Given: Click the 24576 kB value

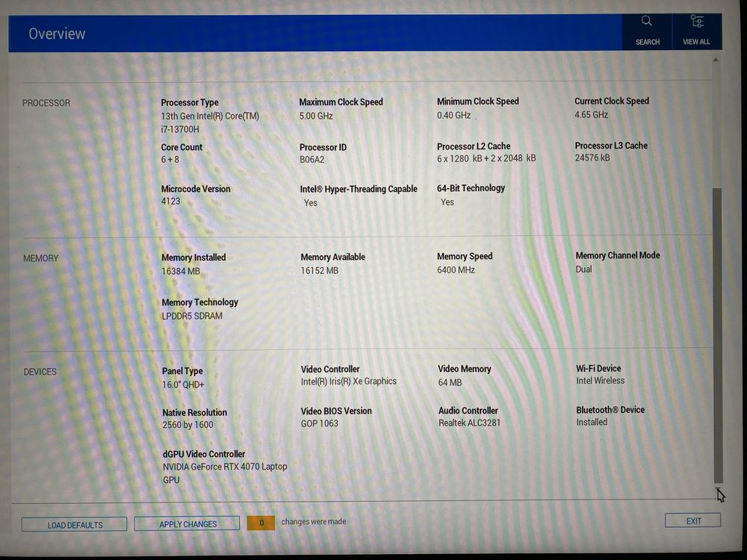Looking at the screenshot, I should pos(592,158).
